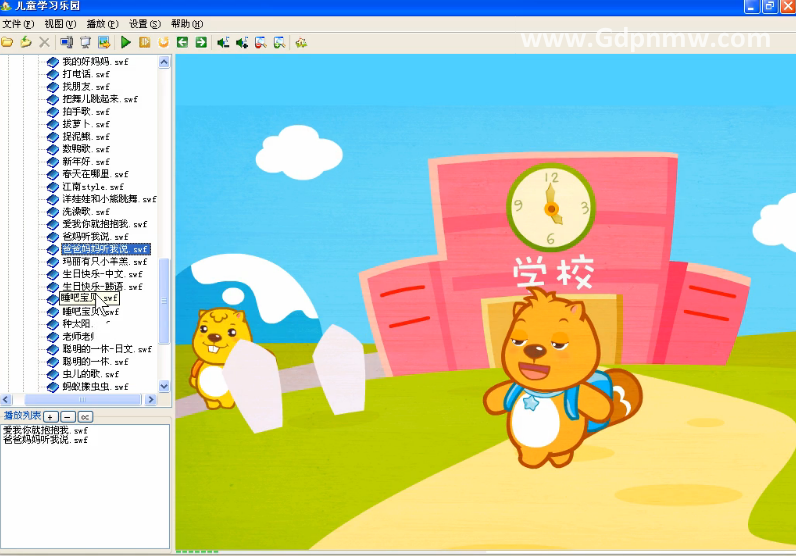Select 江南style.swf in the tree

(93, 186)
